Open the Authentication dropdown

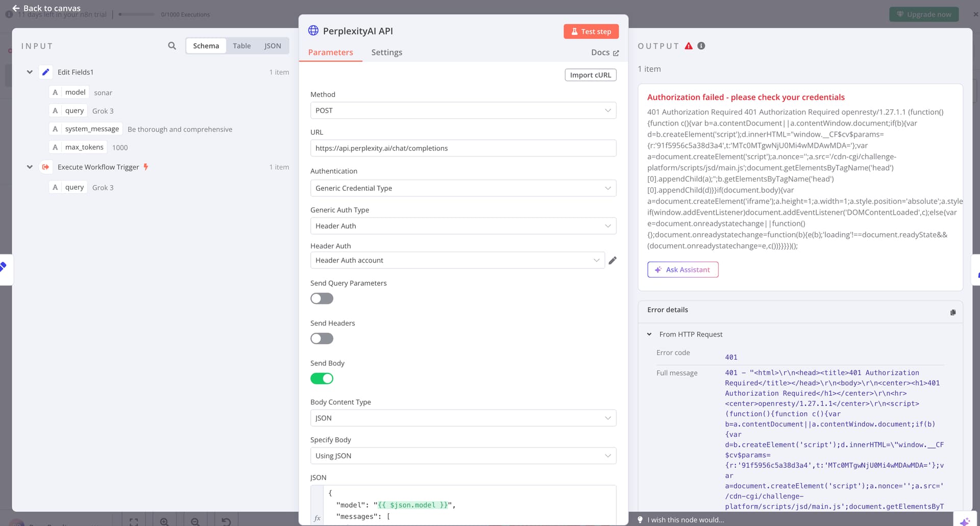463,188
